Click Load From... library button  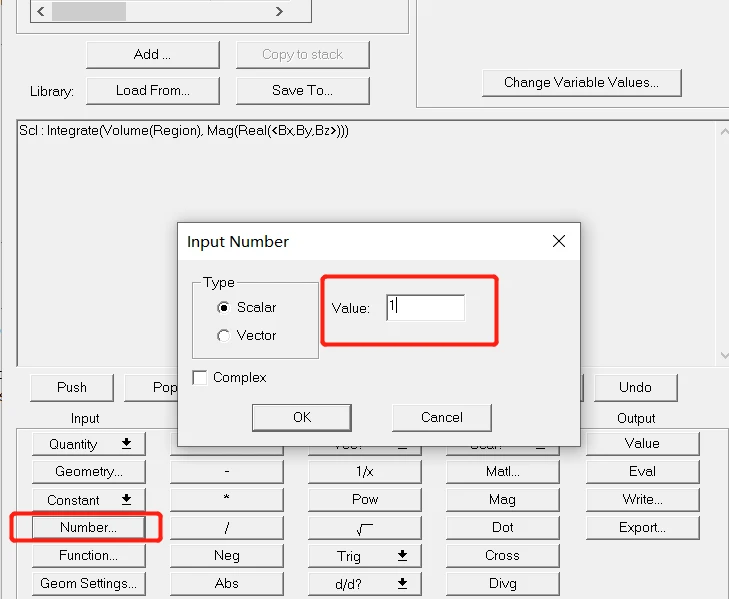point(152,90)
